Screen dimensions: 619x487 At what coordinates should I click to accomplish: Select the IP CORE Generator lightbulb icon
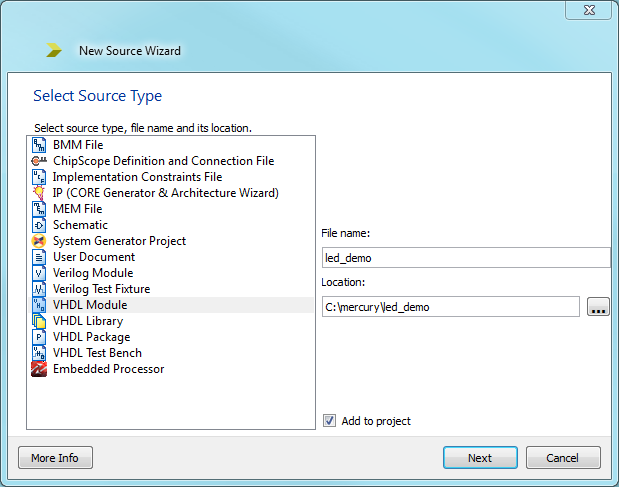39,193
